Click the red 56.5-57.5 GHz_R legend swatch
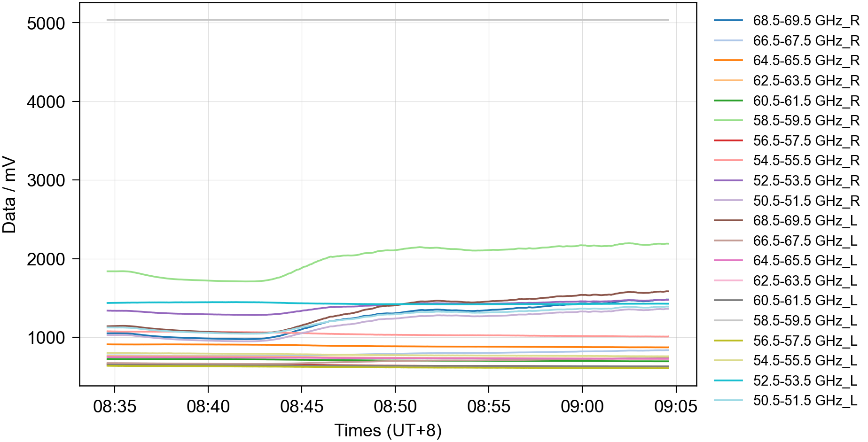The height and width of the screenshot is (442, 868). pos(728,140)
